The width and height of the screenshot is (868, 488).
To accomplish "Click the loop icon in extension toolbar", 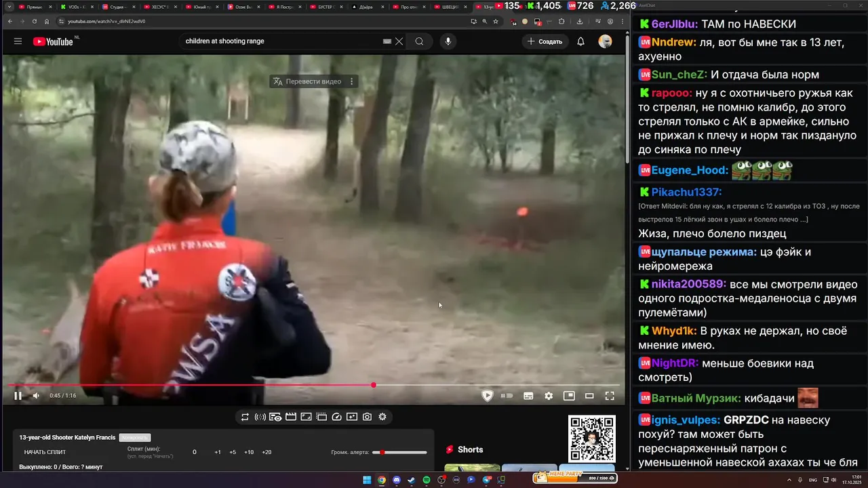I will pyautogui.click(x=245, y=417).
